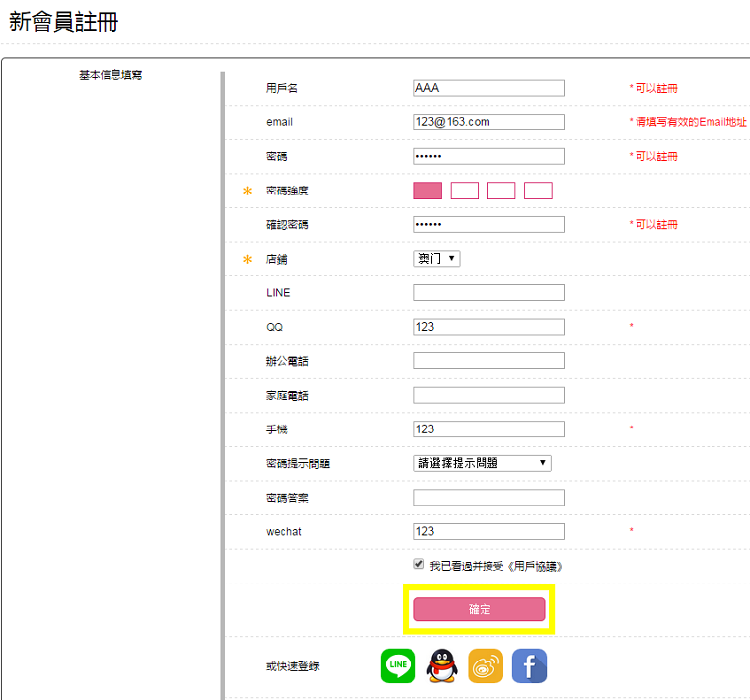The height and width of the screenshot is (700, 750).
Task: Click the second password strength box
Action: [464, 191]
